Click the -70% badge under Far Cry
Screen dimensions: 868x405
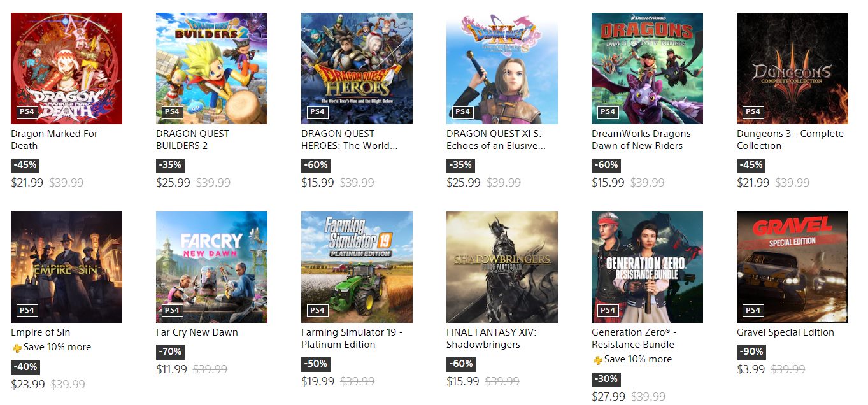[170, 352]
